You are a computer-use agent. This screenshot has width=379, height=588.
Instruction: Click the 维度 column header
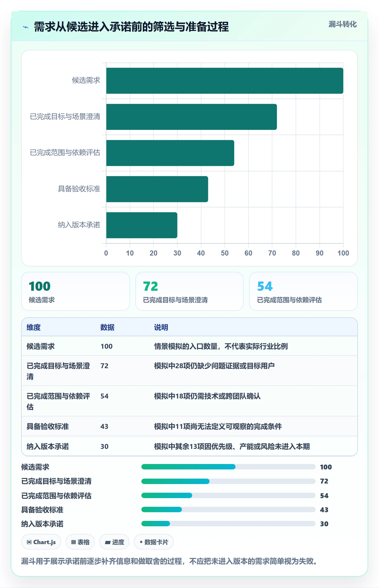pos(34,327)
